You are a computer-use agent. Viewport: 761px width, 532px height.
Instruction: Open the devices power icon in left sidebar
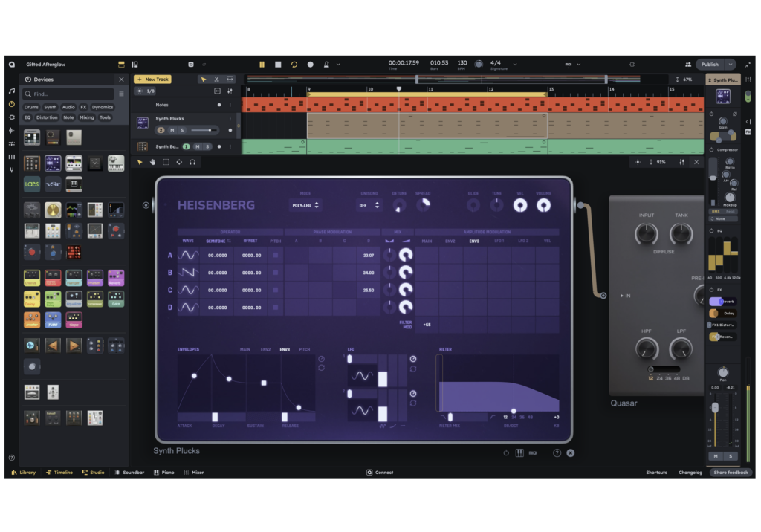[12, 104]
